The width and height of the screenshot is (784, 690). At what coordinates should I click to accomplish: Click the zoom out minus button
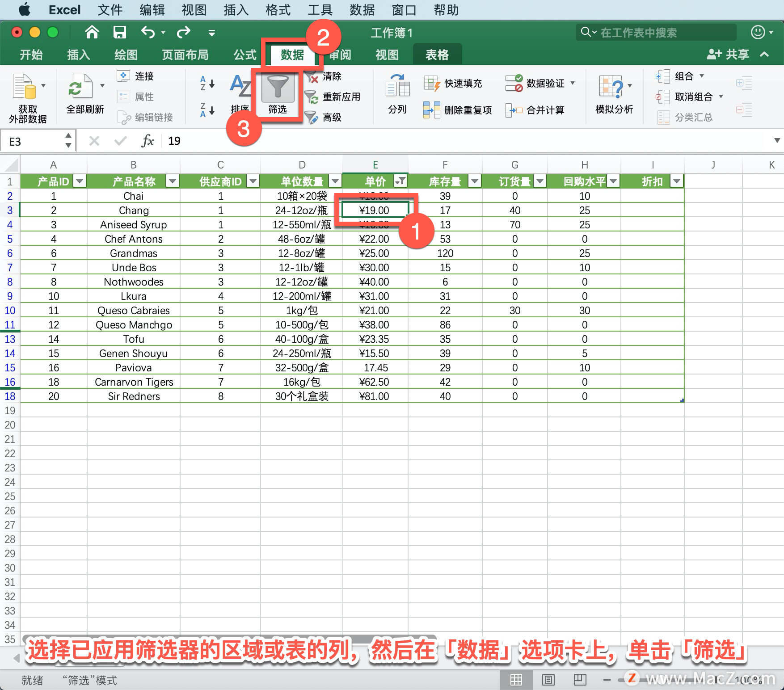607,680
